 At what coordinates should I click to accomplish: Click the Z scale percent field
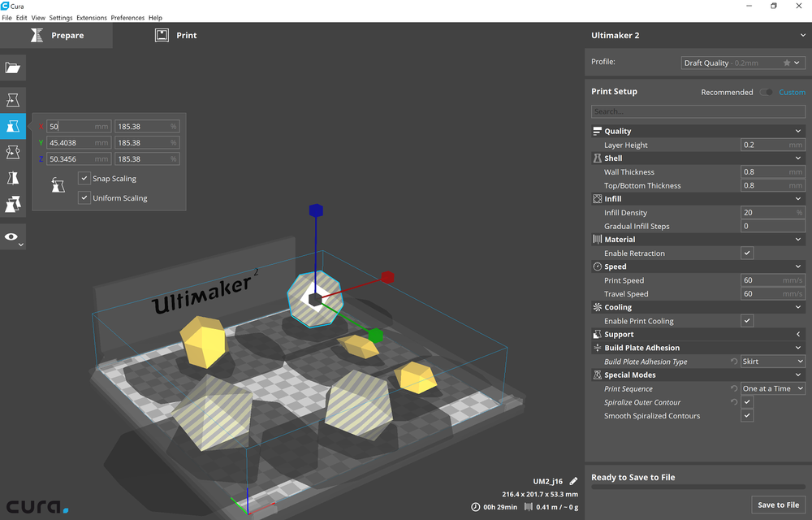click(x=147, y=159)
